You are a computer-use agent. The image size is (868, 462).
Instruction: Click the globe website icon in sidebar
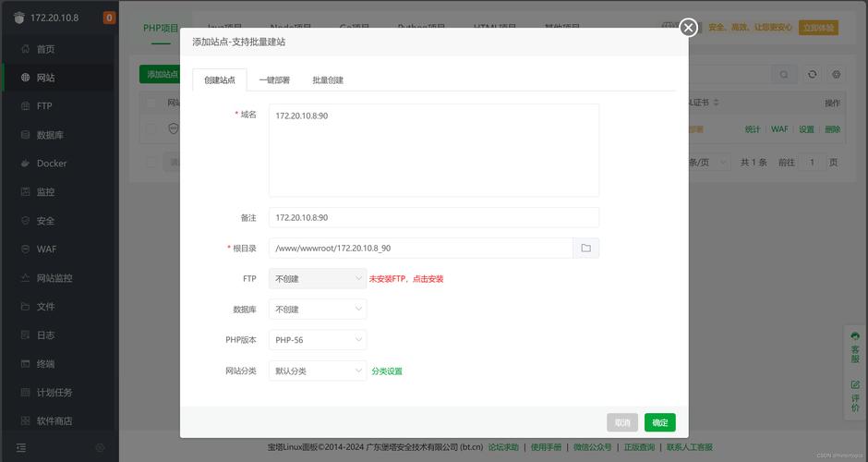[x=25, y=78]
